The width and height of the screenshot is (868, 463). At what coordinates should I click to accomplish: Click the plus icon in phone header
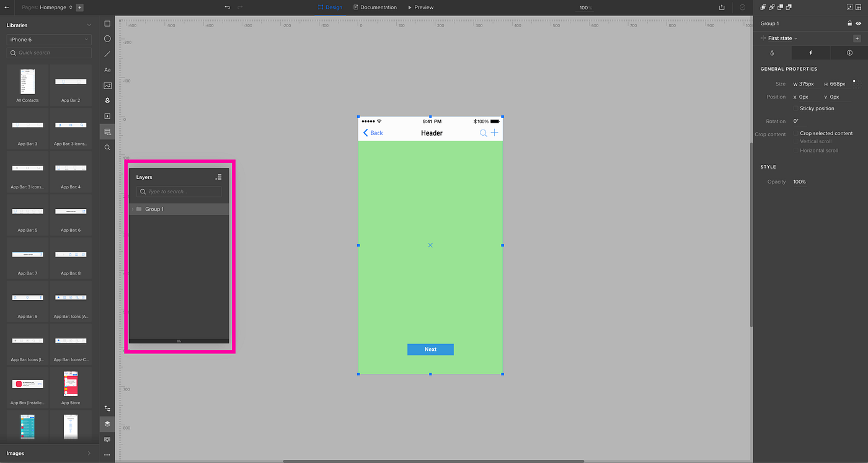pyautogui.click(x=494, y=133)
